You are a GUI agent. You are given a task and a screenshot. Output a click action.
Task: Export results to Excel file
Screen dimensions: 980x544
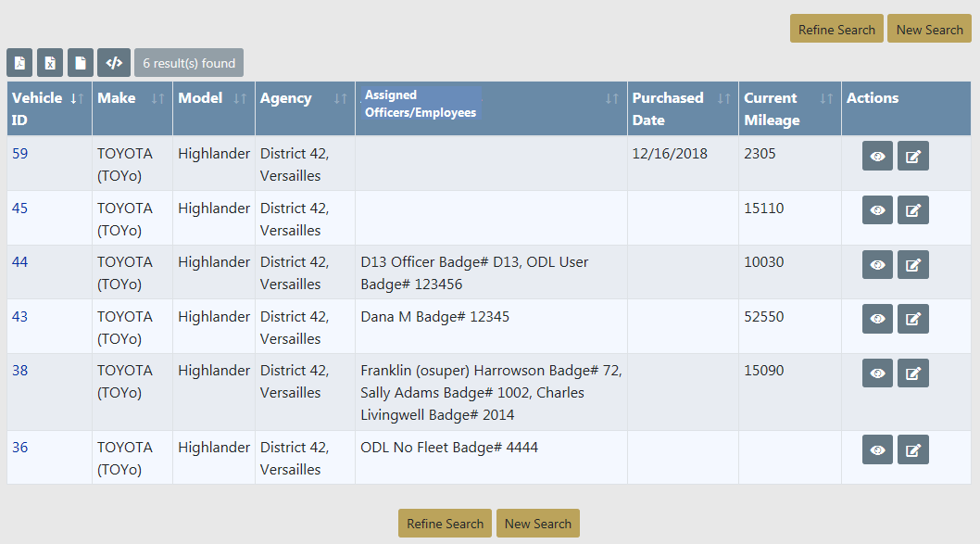(50, 63)
